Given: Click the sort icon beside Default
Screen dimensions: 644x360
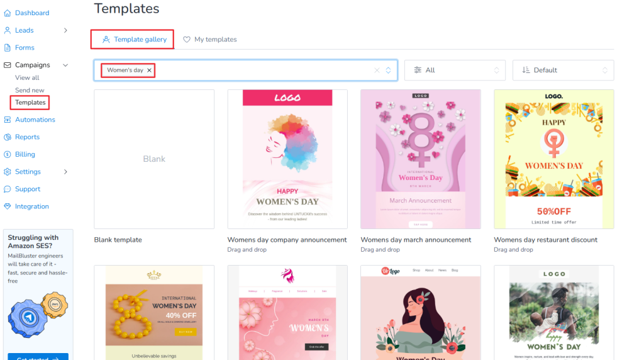Looking at the screenshot, I should [526, 70].
